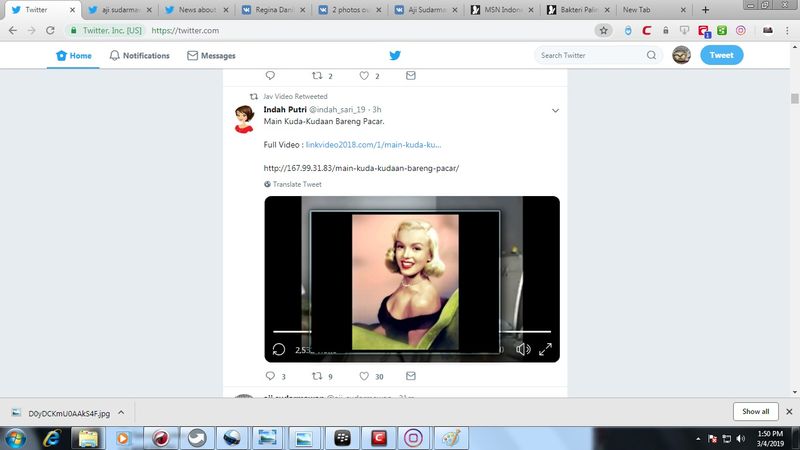Open the linkvideo2018.com link
800x450 pixels.
tap(373, 145)
